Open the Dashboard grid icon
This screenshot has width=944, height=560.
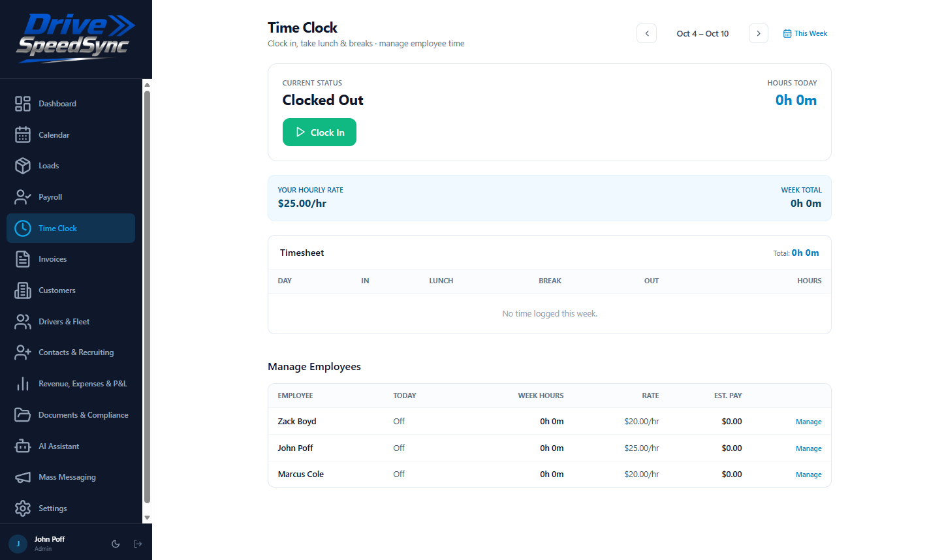pyautogui.click(x=23, y=104)
